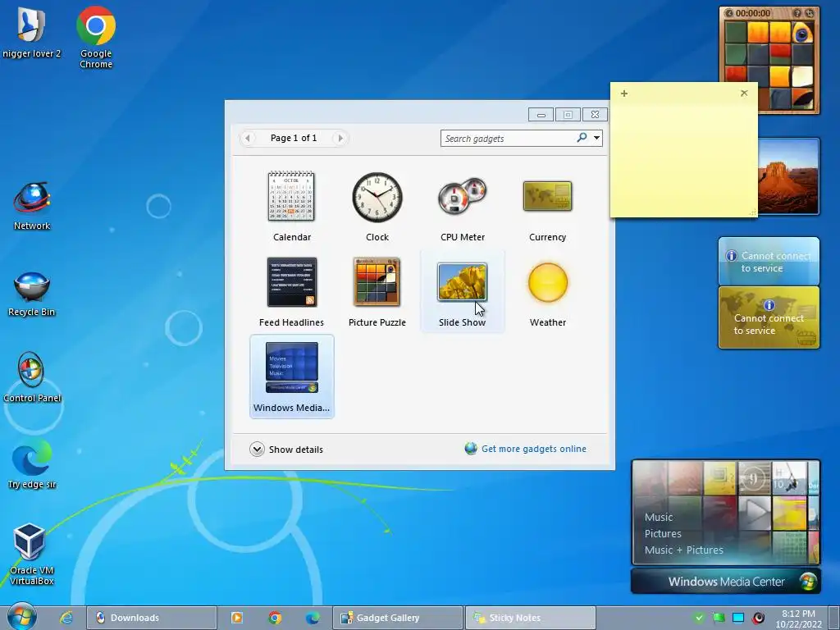
Task: Select Music + Pictures in Media Center gadget
Action: (x=683, y=550)
